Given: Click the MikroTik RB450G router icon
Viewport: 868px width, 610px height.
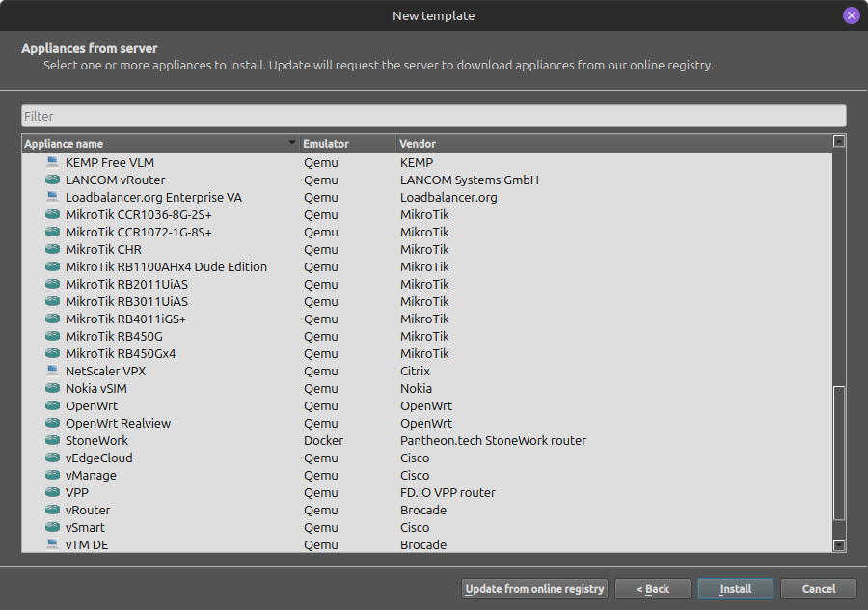Looking at the screenshot, I should (53, 336).
